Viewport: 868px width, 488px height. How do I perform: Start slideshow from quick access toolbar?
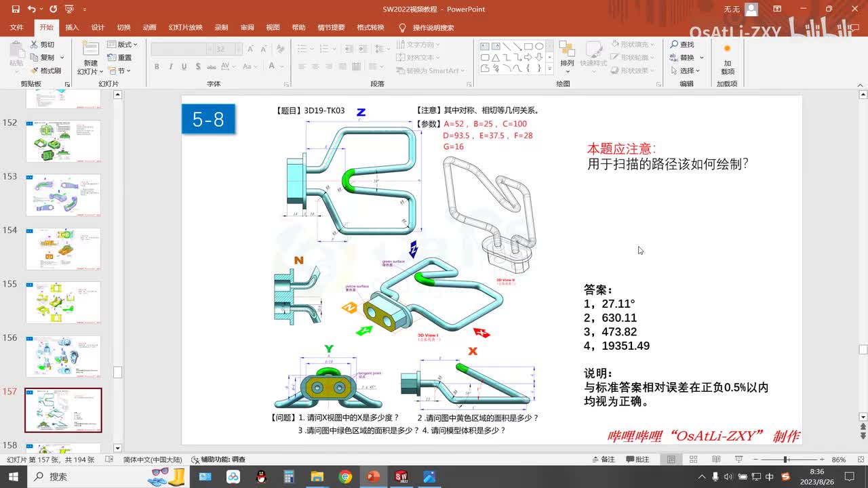point(68,9)
